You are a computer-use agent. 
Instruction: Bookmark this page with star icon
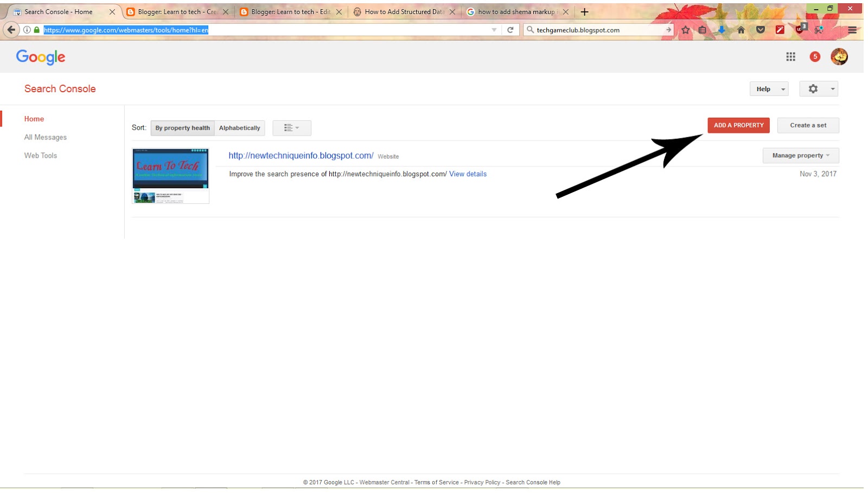click(686, 30)
